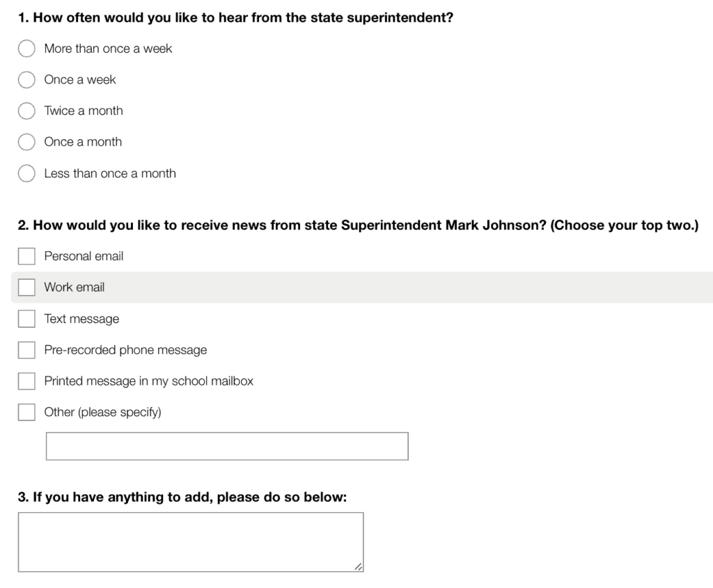713x588 pixels.
Task: Select "Less than once a month" option
Action: click(x=26, y=173)
